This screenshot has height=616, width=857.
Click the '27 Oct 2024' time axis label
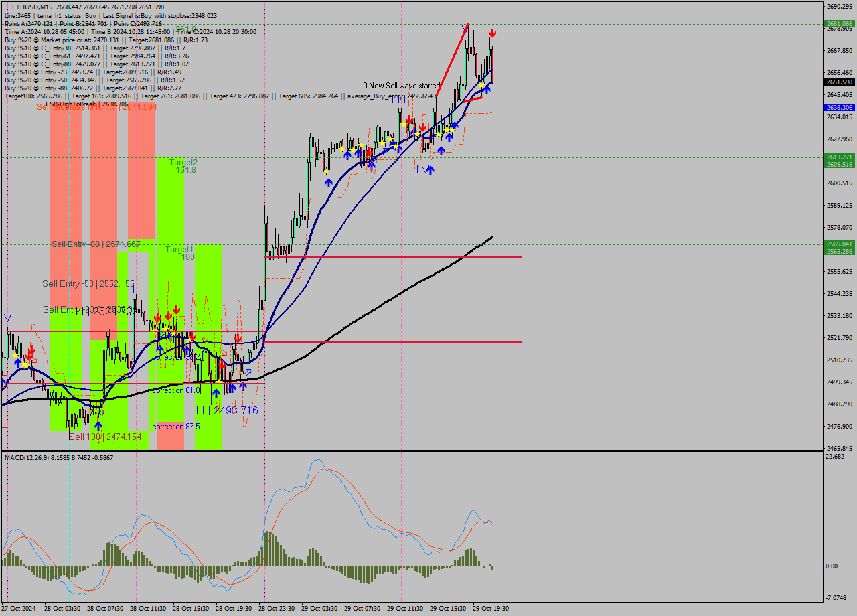coord(17,609)
